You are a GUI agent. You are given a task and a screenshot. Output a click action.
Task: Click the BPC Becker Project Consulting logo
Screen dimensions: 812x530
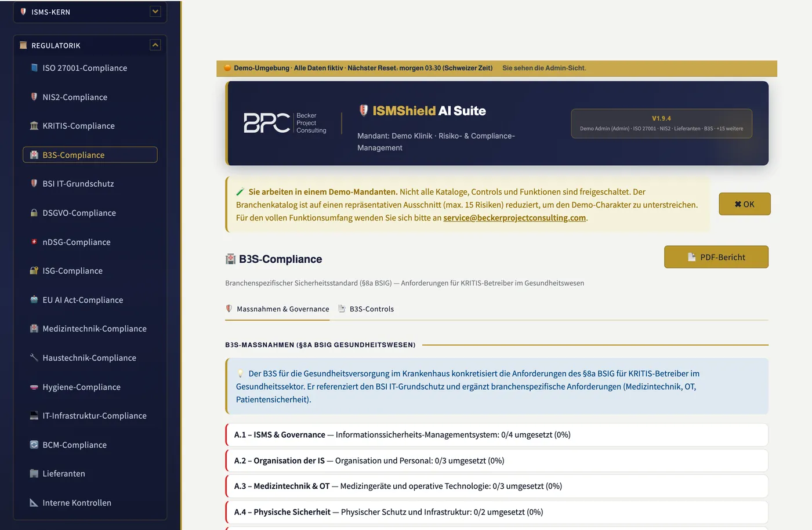pyautogui.click(x=285, y=123)
